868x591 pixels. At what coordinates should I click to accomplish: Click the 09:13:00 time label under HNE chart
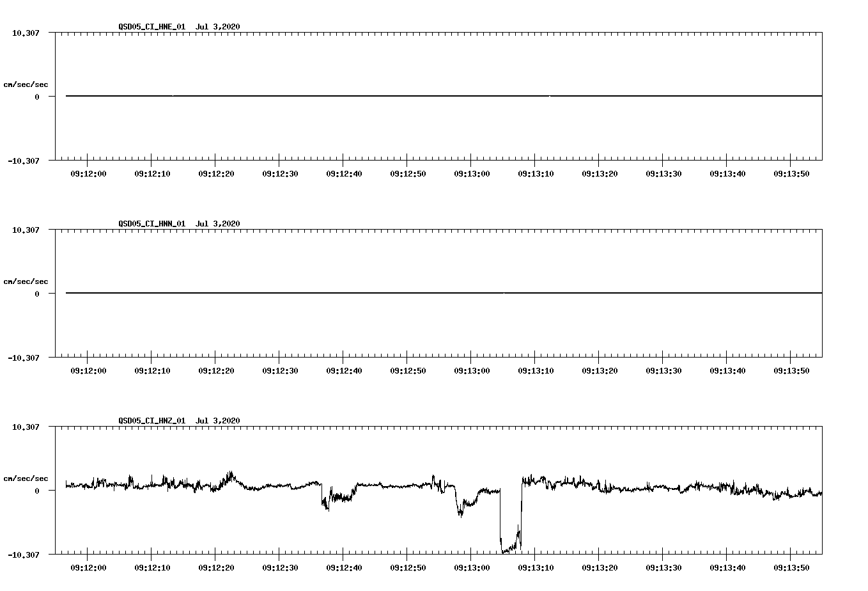click(x=472, y=173)
